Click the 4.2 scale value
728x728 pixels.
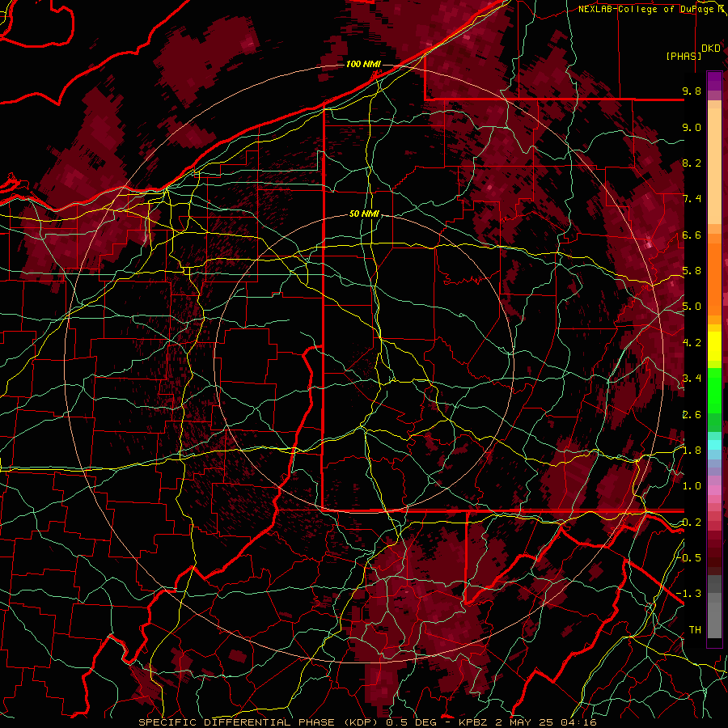[x=692, y=343]
